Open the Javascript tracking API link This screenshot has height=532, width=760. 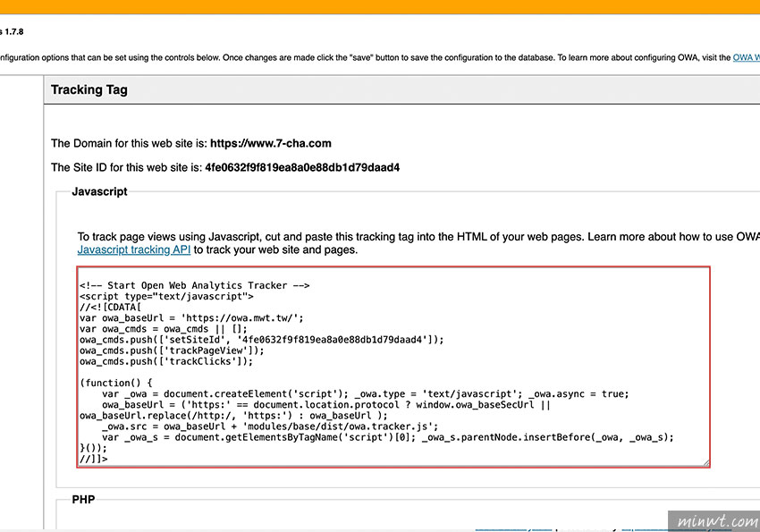pos(134,249)
